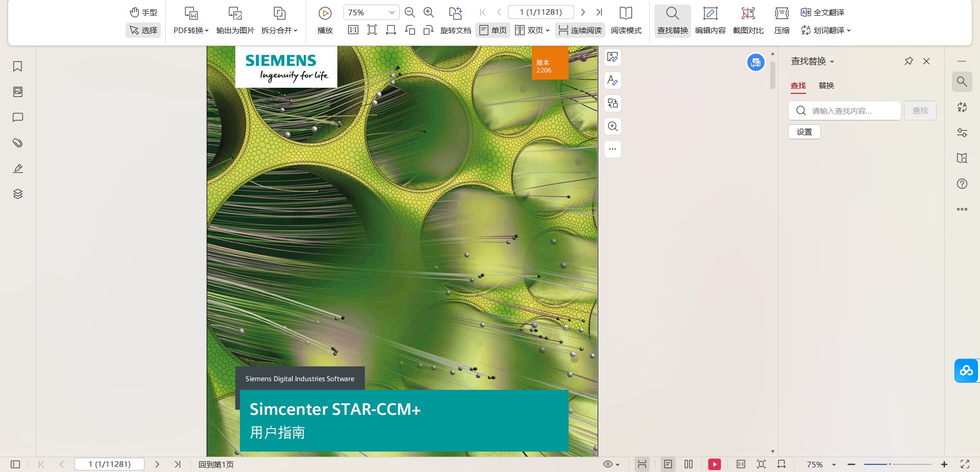The image size is (980, 472).
Task: Open the floating more options (…) button
Action: (x=612, y=149)
